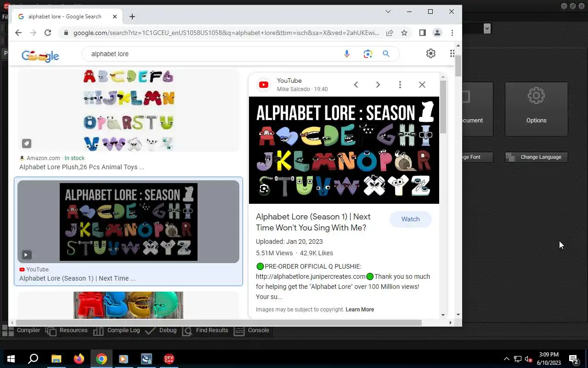Open 'Alphabet Lore (Season 1) | Next Time ...' result caption
588x368 pixels.
[x=77, y=278]
